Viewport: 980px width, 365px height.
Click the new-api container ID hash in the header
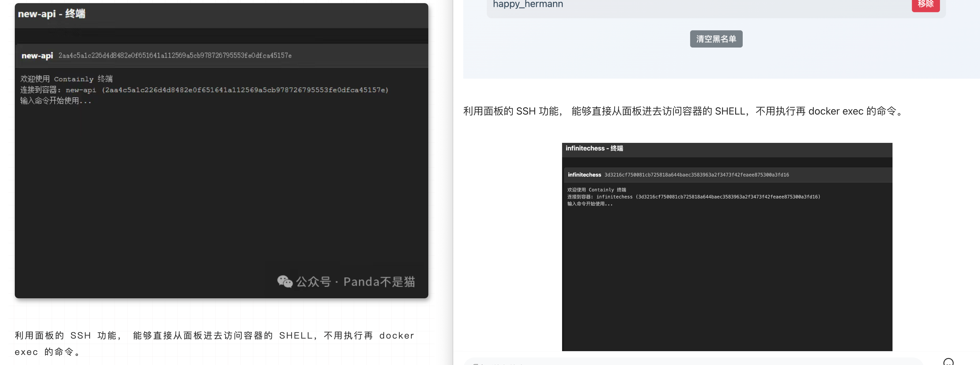pos(175,55)
